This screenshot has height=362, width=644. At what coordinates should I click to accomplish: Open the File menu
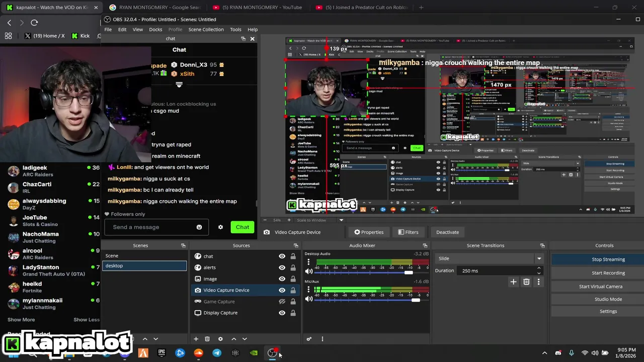[x=108, y=30]
